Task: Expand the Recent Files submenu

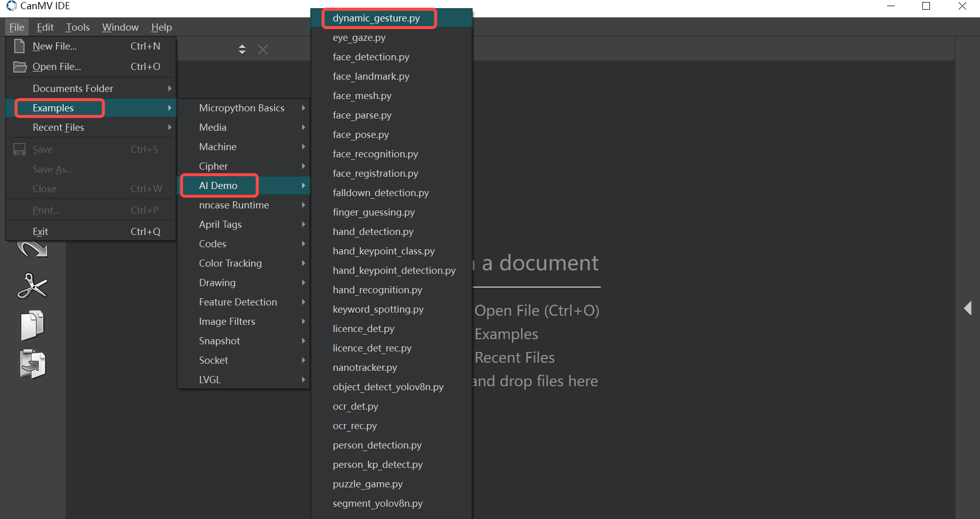Action: (x=58, y=127)
